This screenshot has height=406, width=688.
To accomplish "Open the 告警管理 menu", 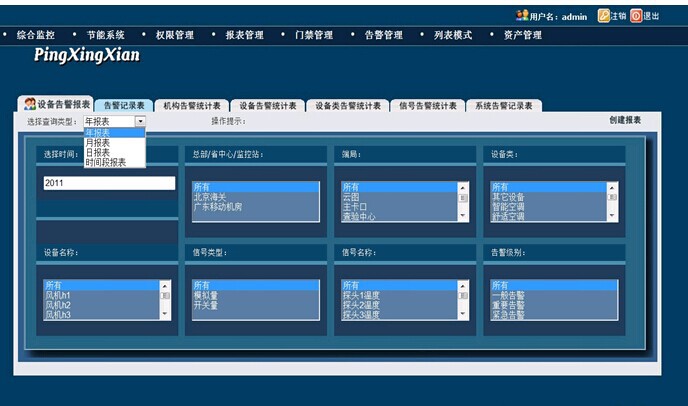I will click(383, 35).
